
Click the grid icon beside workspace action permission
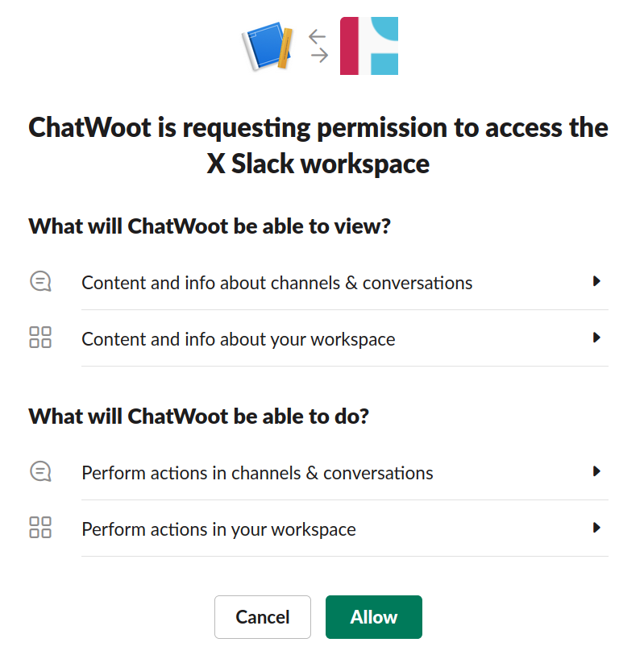pyautogui.click(x=40, y=528)
